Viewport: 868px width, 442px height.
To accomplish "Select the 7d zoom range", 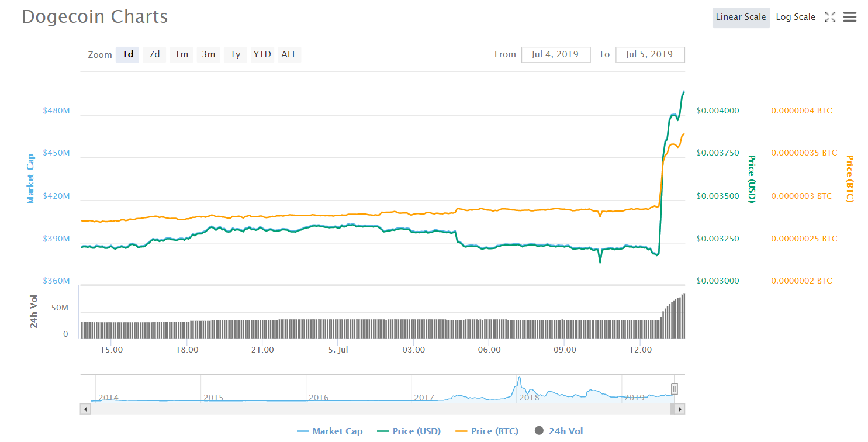I will [x=154, y=54].
